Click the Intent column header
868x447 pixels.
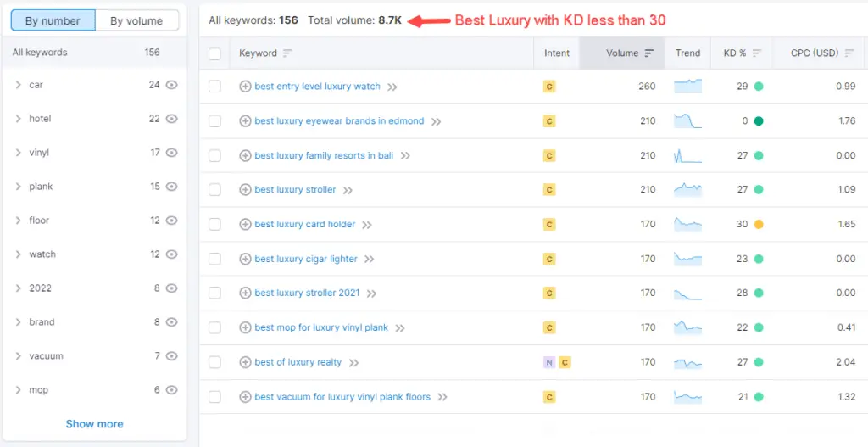point(556,53)
